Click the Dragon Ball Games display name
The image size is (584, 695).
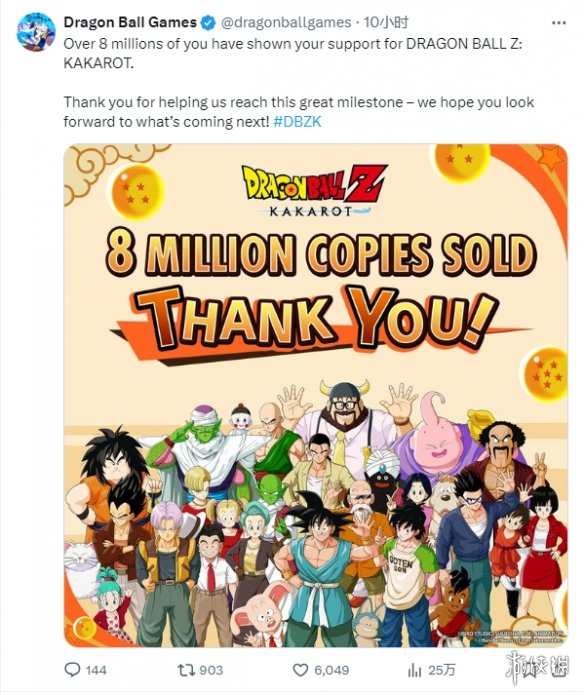click(130, 22)
